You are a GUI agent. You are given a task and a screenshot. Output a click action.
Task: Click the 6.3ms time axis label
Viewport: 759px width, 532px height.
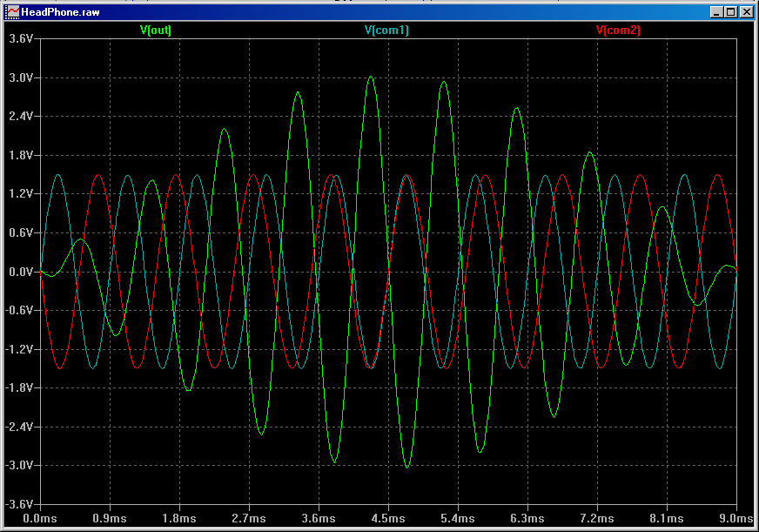tap(527, 518)
